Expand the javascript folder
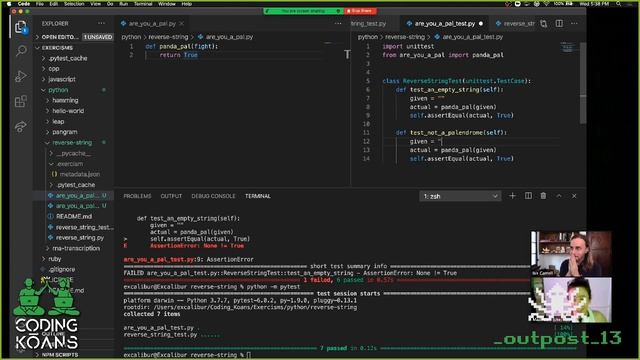Viewport: 640px width, 360px height. coord(62,79)
